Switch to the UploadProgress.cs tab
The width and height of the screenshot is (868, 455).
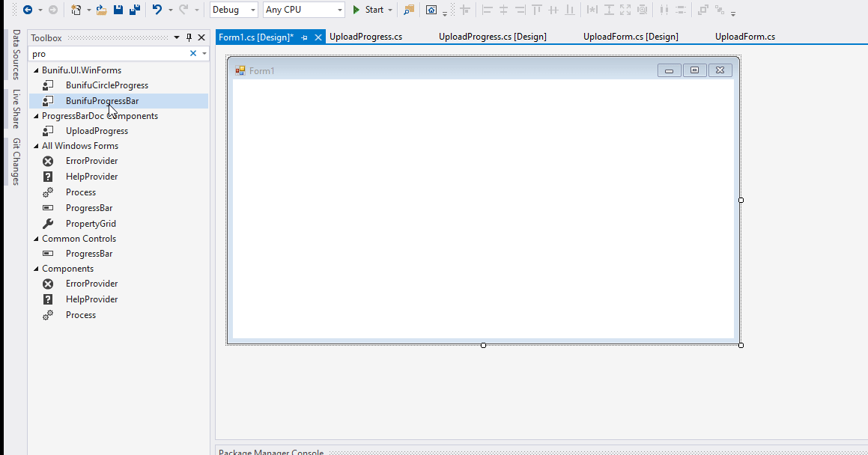pyautogui.click(x=366, y=37)
